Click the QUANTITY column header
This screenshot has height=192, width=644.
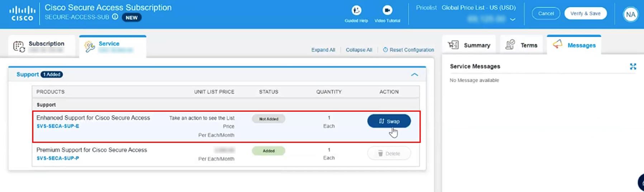329,92
